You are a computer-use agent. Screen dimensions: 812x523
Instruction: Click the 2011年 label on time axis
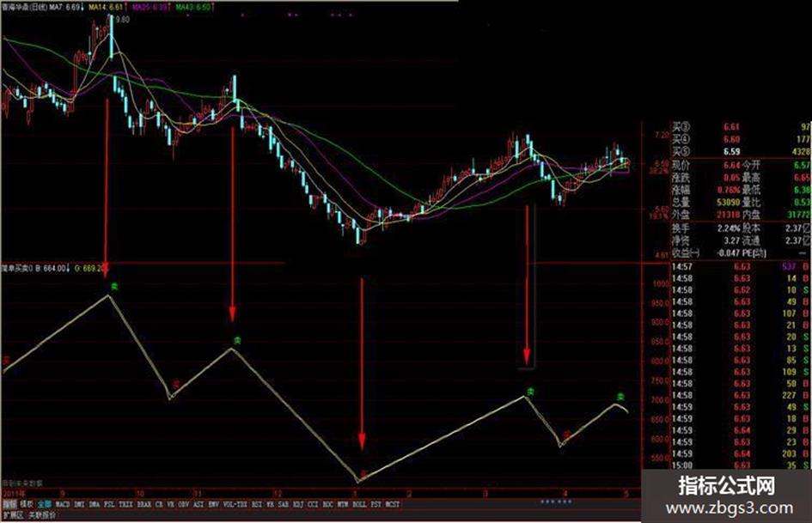click(x=13, y=494)
